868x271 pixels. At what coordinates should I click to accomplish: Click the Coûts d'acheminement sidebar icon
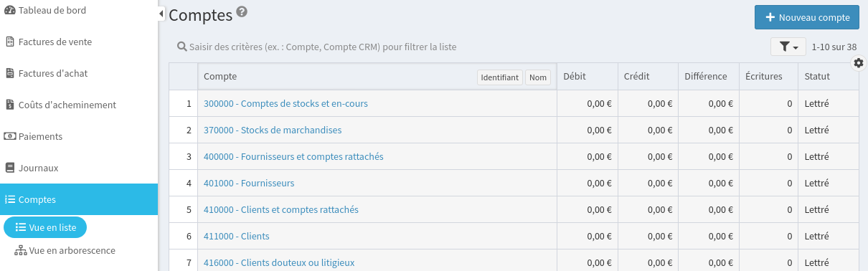[x=10, y=105]
